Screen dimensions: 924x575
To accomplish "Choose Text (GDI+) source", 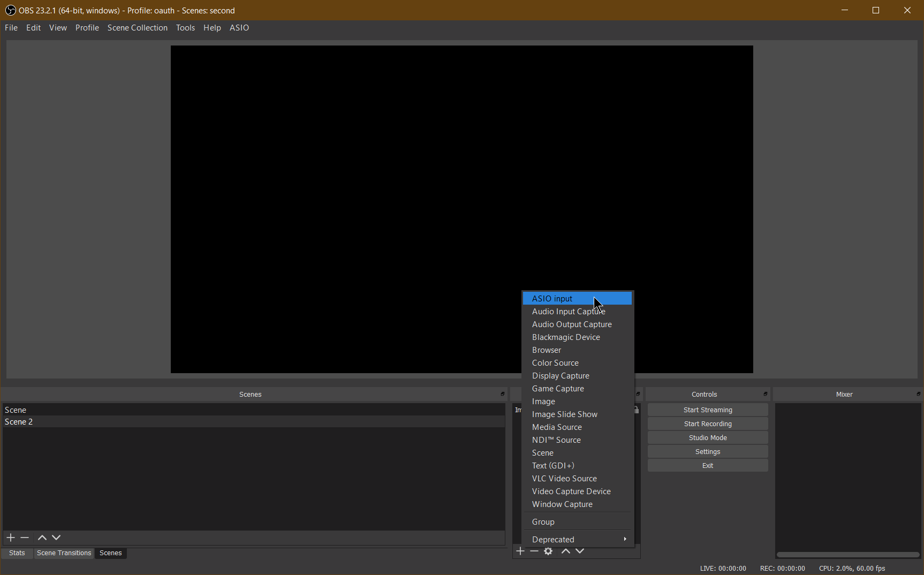I will (x=578, y=466).
